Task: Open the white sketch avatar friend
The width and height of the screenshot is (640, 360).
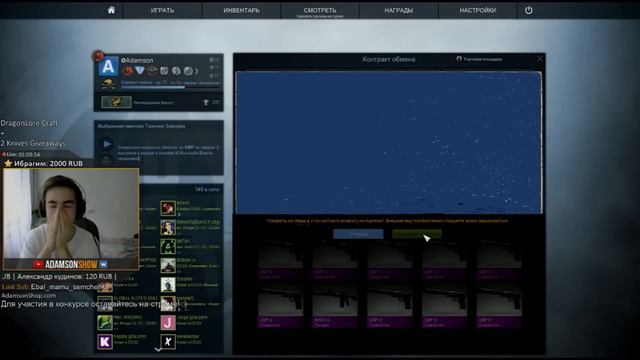Action: click(168, 284)
